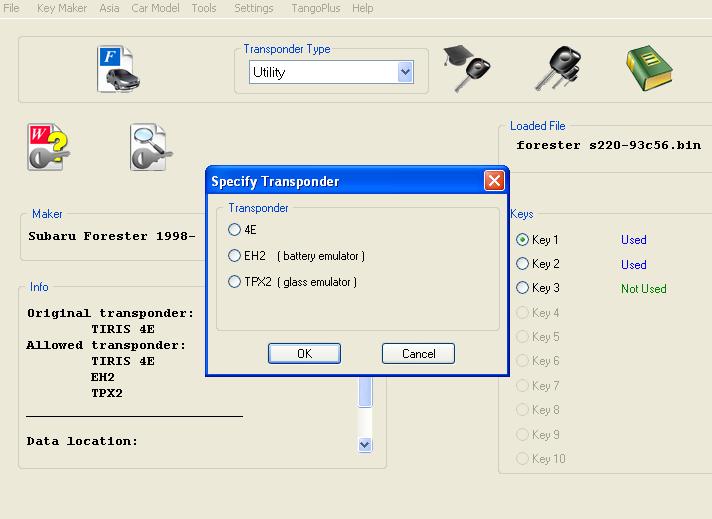Screen dimensions: 712x519
Task: Open the Tools menu
Action: tap(204, 8)
